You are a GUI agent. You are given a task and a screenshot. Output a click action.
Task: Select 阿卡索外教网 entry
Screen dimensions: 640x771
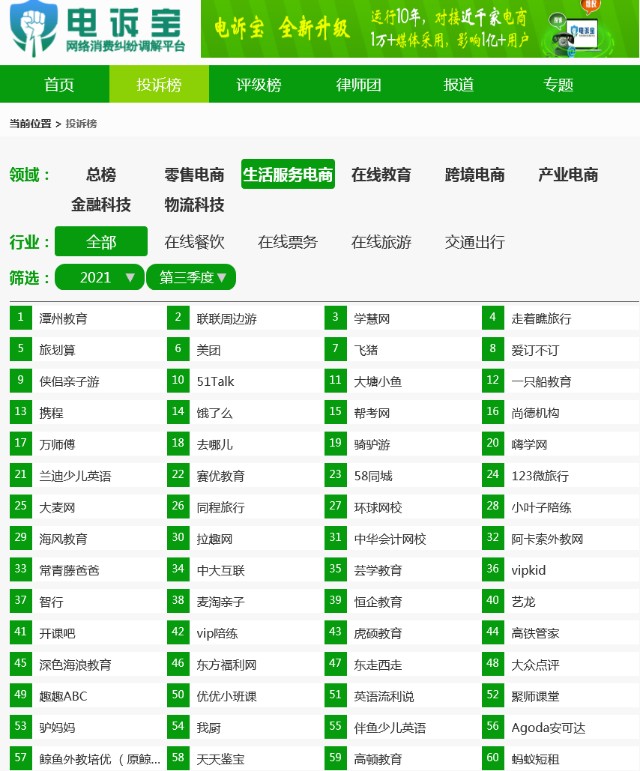click(x=547, y=539)
